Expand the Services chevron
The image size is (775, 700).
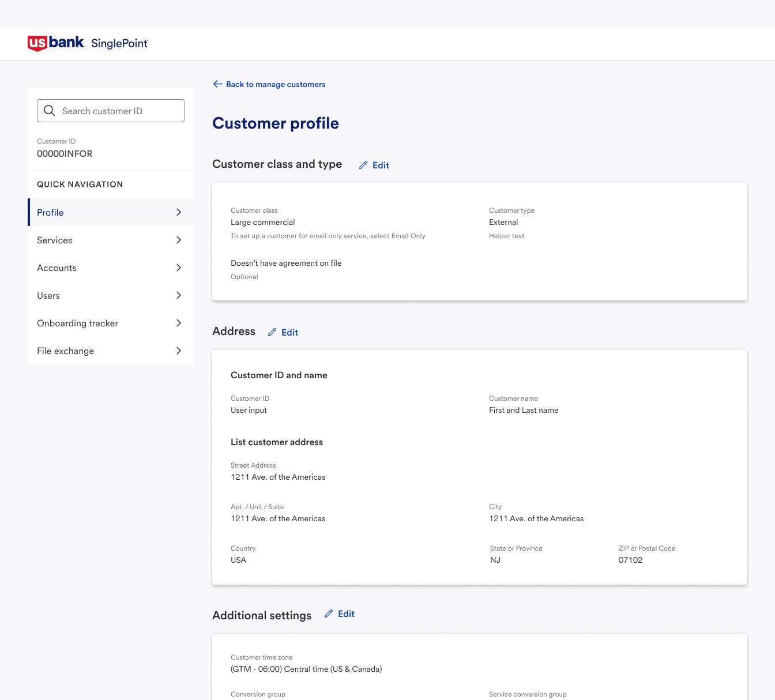coord(179,240)
